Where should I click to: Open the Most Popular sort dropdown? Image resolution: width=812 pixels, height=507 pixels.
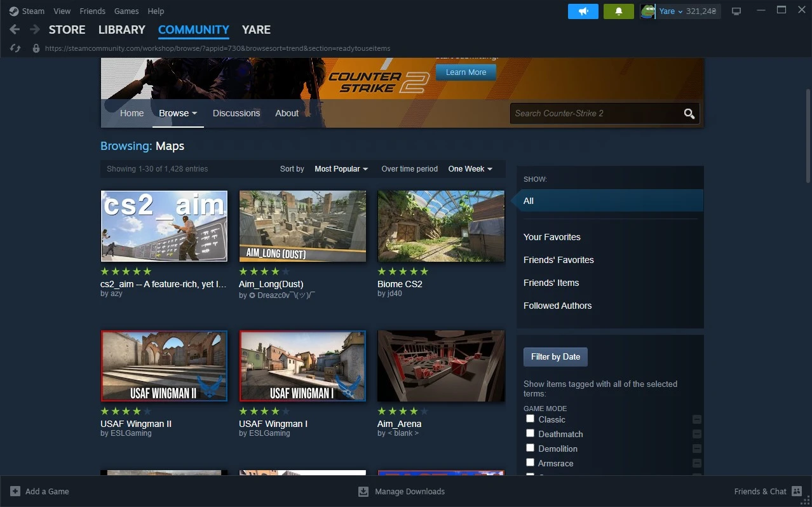(341, 169)
